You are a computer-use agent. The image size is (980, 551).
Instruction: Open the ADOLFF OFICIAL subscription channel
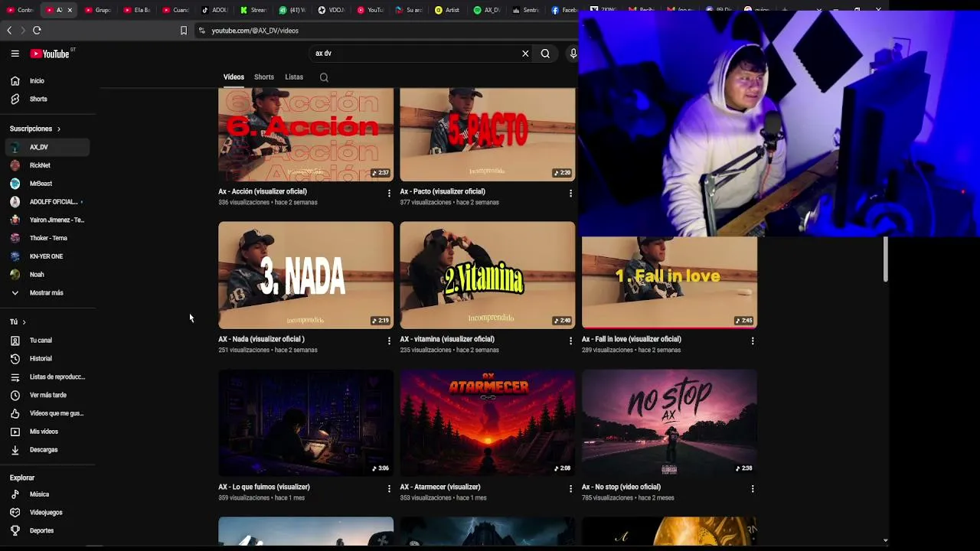point(47,202)
